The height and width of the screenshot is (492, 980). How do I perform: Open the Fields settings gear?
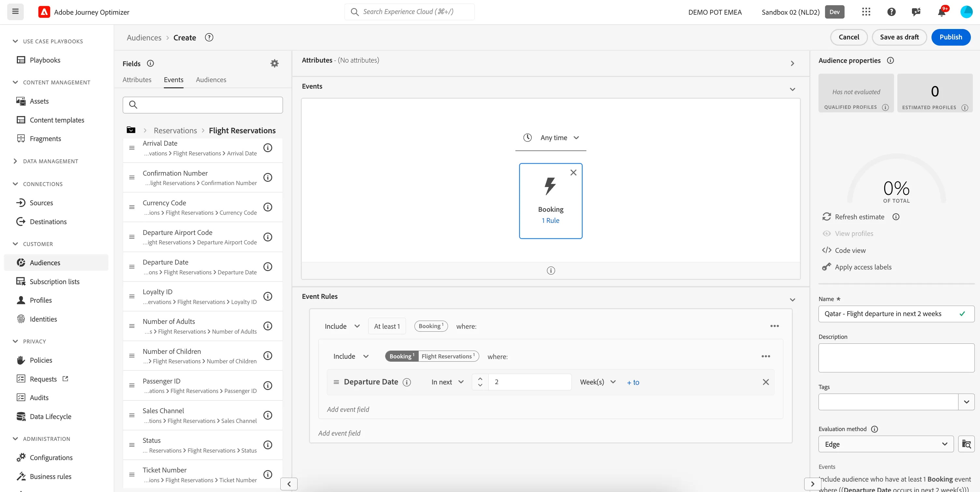274,63
